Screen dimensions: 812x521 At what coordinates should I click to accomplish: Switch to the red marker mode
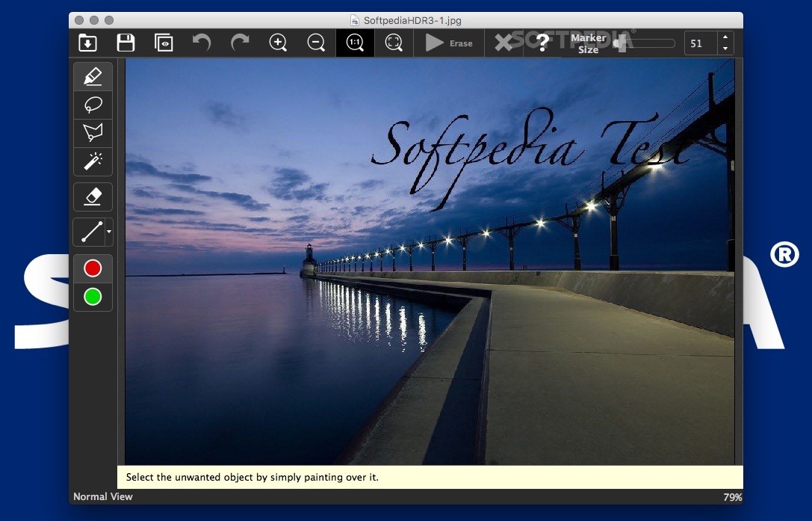(93, 268)
